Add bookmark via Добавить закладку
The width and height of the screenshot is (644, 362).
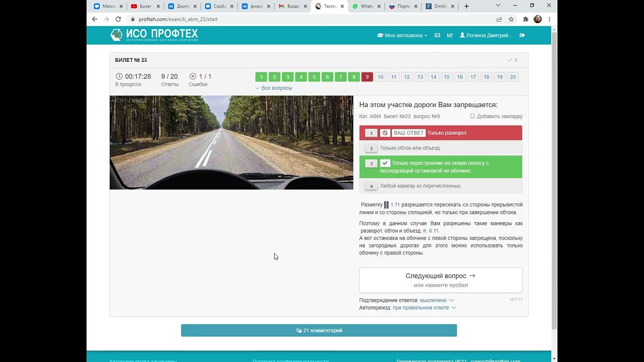(x=497, y=116)
